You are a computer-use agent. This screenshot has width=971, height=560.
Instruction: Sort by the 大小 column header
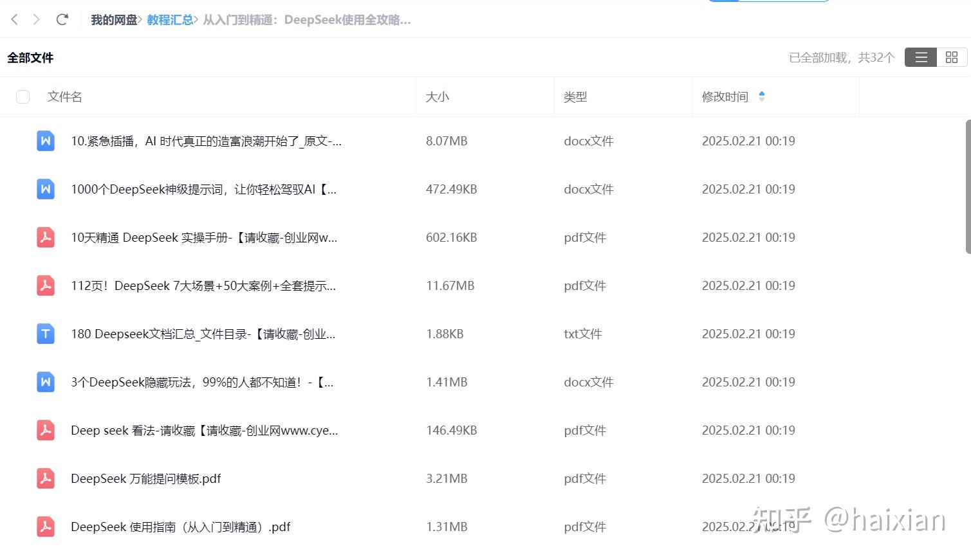pos(438,96)
